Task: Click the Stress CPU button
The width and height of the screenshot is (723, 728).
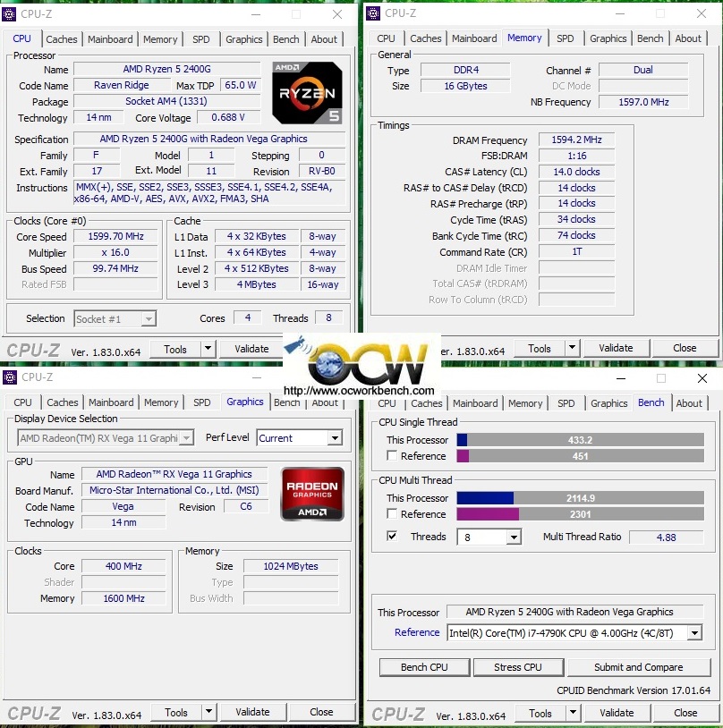Action: pos(517,667)
